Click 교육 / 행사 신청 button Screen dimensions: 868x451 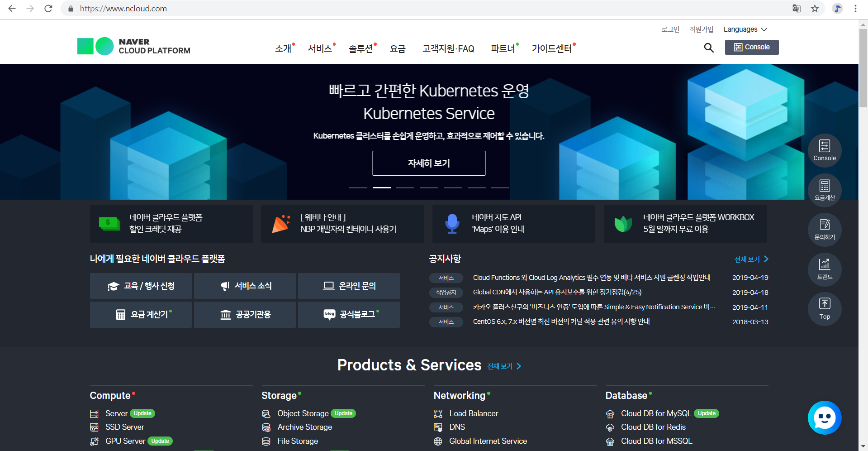(141, 286)
